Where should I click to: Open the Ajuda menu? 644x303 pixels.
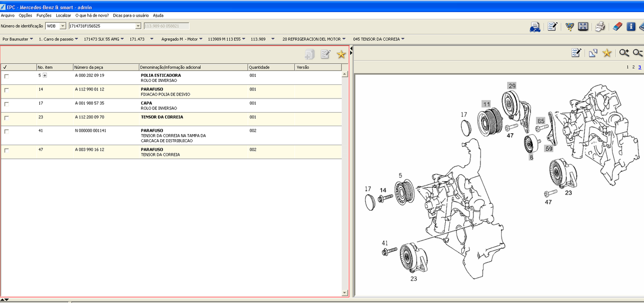pyautogui.click(x=158, y=16)
